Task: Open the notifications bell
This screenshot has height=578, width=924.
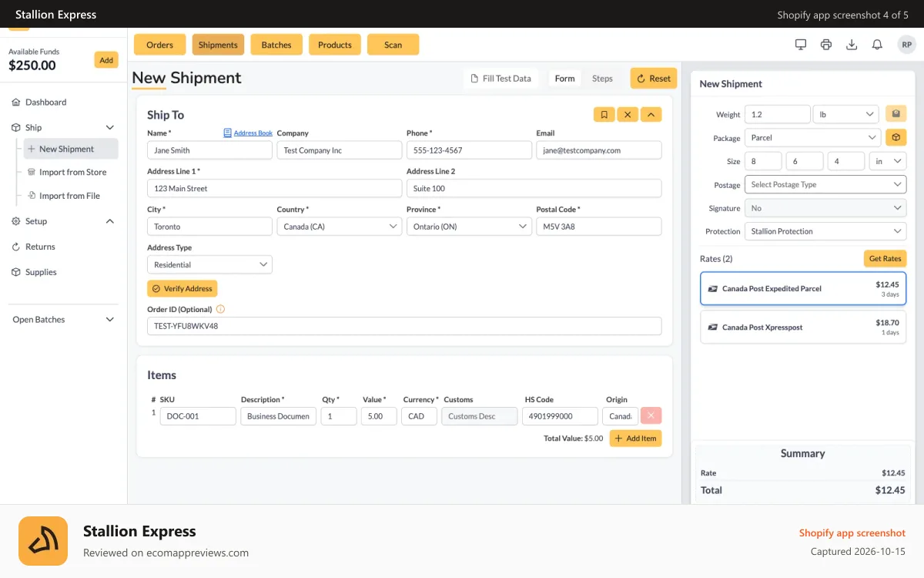Action: [x=877, y=45]
